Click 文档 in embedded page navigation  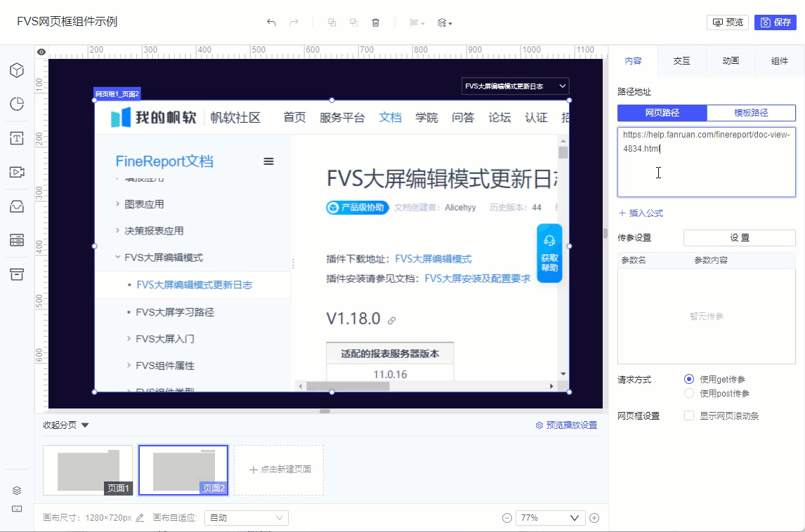390,117
